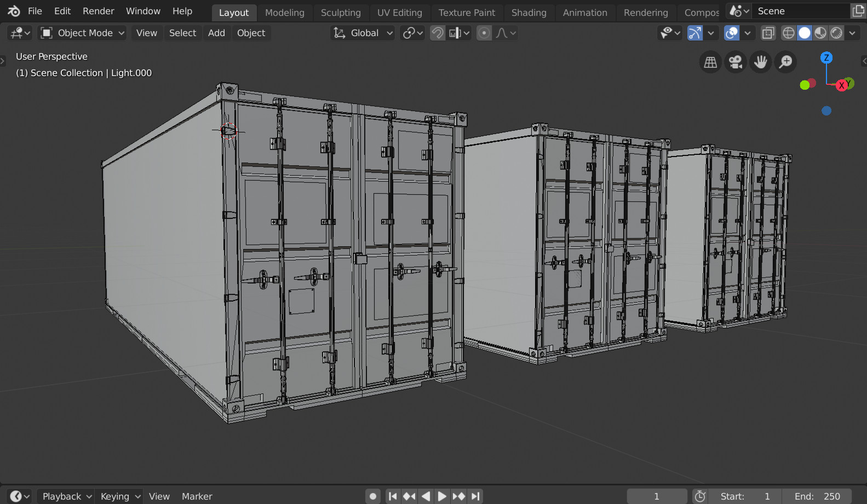867x504 pixels.
Task: Click the scene browse icon
Action: (x=739, y=11)
